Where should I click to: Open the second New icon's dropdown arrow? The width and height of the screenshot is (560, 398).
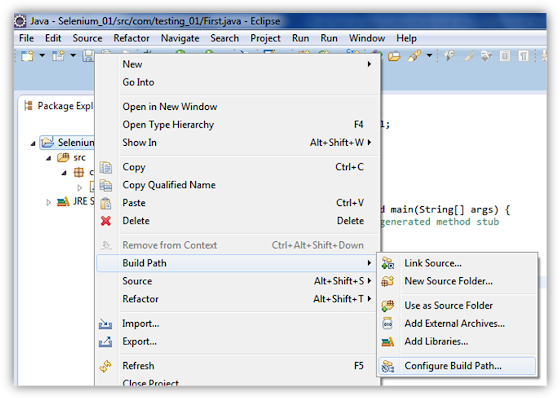[x=73, y=55]
